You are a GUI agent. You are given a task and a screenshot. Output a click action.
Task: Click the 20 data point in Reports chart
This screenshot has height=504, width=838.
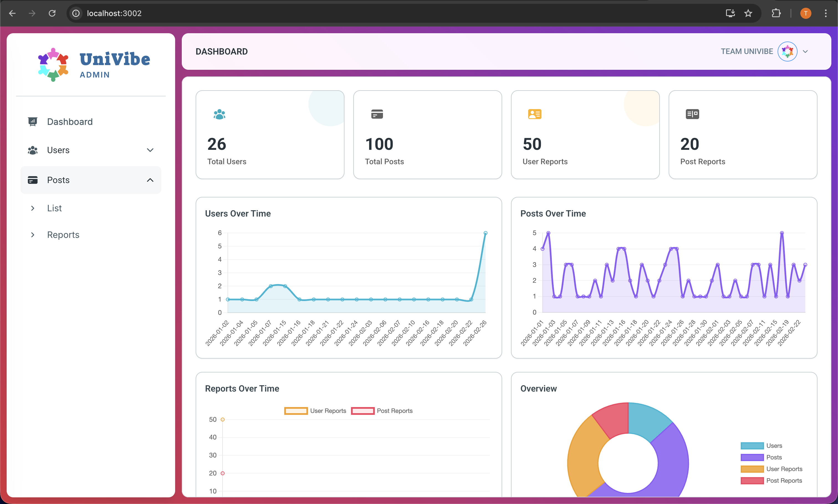(x=223, y=474)
